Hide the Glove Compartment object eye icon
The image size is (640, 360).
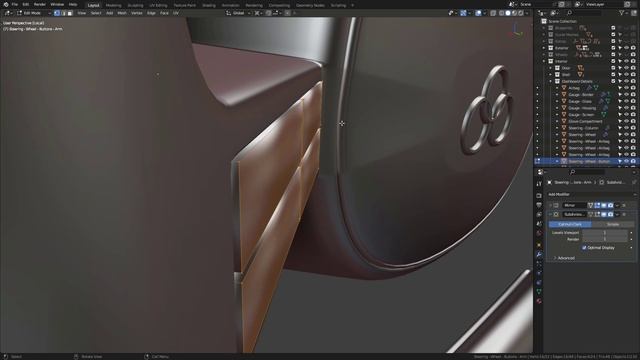pyautogui.click(x=627, y=121)
